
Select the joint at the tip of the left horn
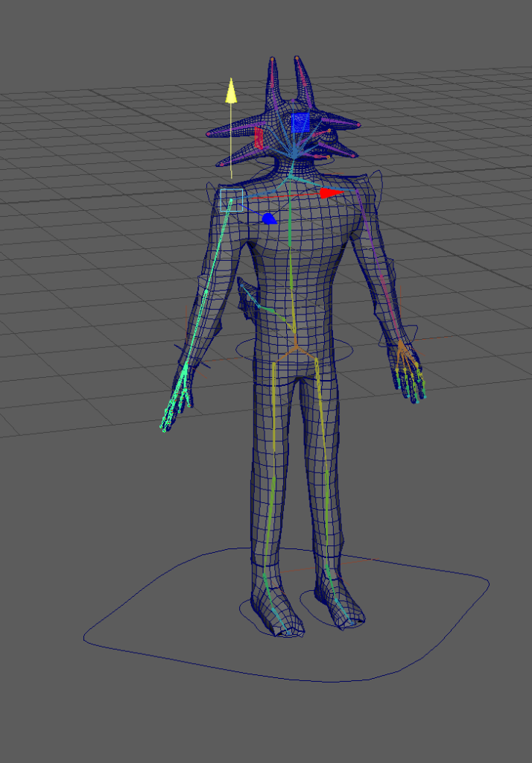(272, 60)
